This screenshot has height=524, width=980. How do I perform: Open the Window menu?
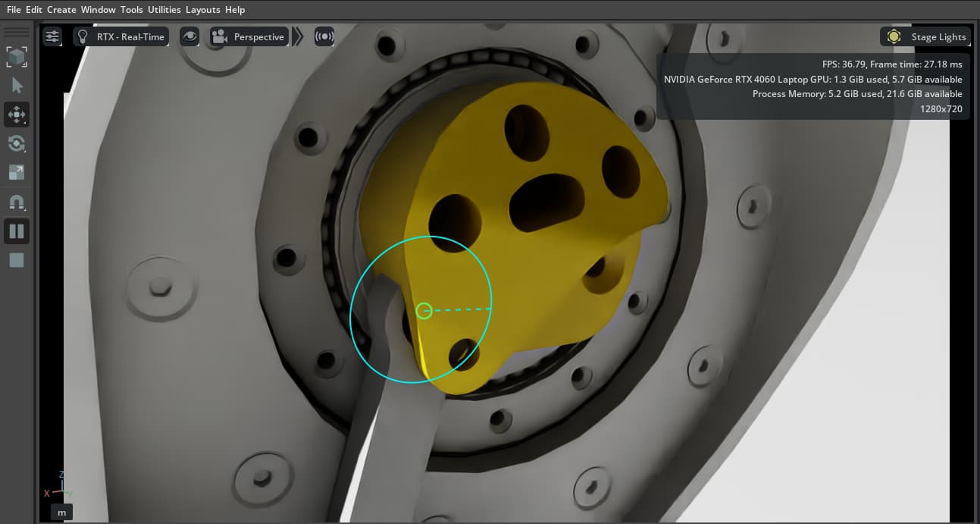pyautogui.click(x=99, y=10)
